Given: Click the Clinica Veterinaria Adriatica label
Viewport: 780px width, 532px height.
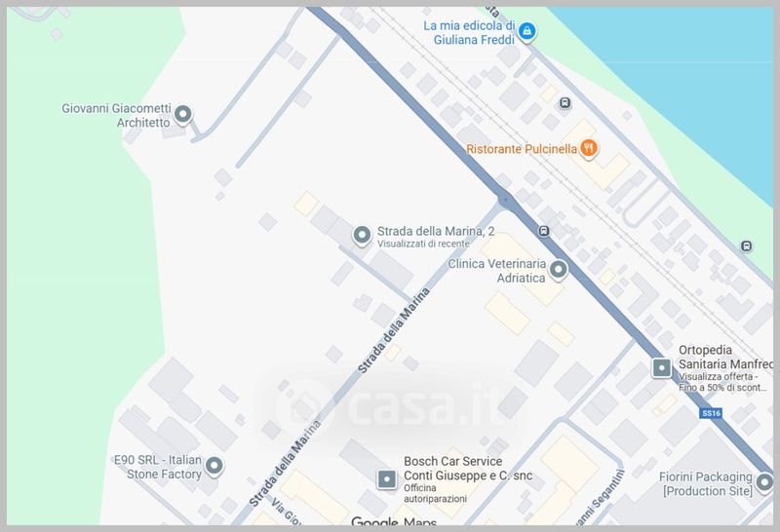Looking at the screenshot, I should [496, 271].
